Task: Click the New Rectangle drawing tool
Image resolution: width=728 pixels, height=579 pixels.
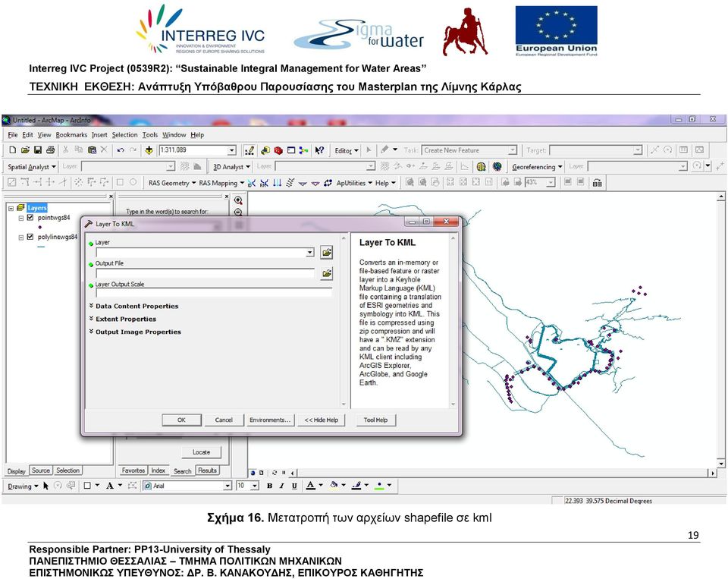Action: click(86, 486)
